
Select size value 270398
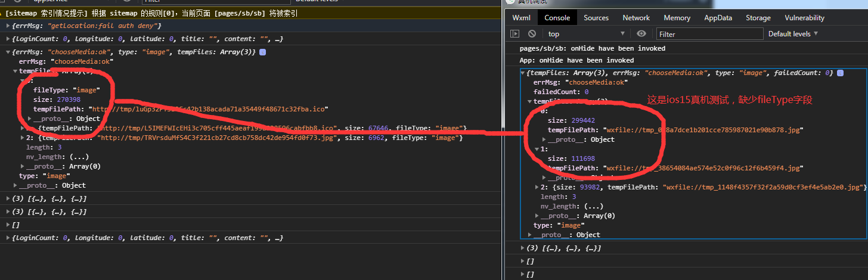pos(69,99)
